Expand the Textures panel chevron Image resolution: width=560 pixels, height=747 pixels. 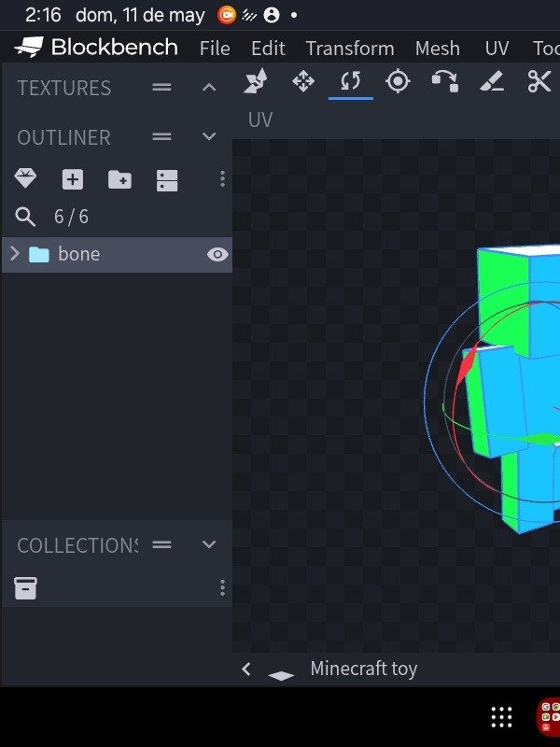pyautogui.click(x=209, y=87)
